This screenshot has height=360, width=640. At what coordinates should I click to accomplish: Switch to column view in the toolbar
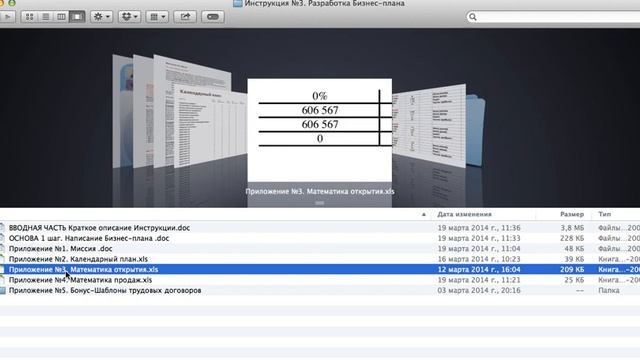(x=61, y=17)
